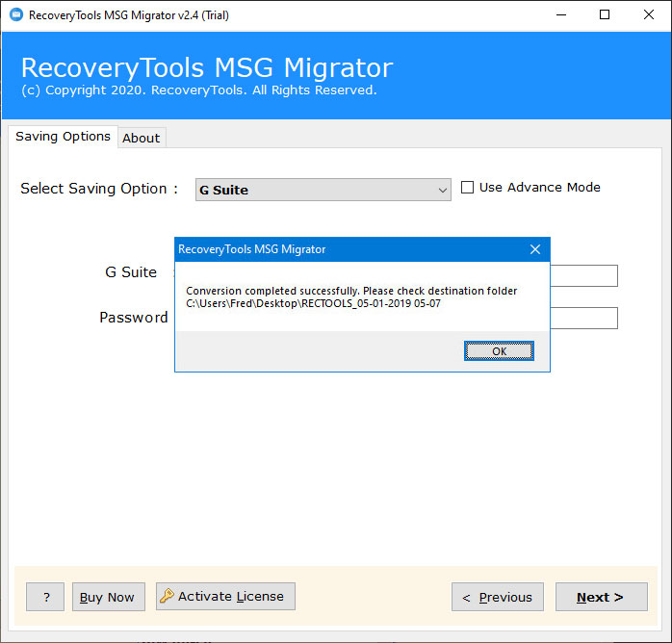This screenshot has height=643, width=672.
Task: Switch to the About tab
Action: click(x=141, y=138)
